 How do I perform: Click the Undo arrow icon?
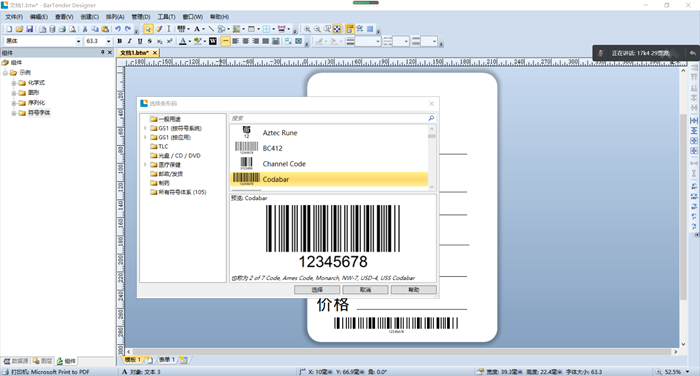pyautogui.click(x=118, y=29)
